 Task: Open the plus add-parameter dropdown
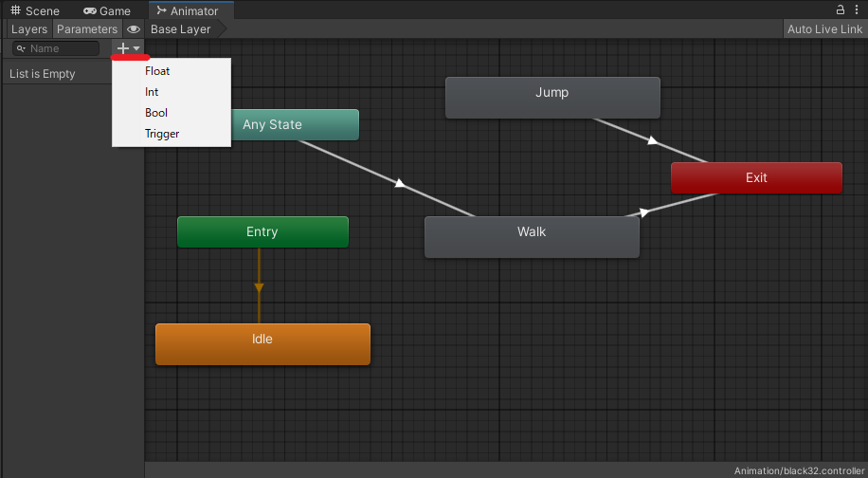tap(129, 48)
